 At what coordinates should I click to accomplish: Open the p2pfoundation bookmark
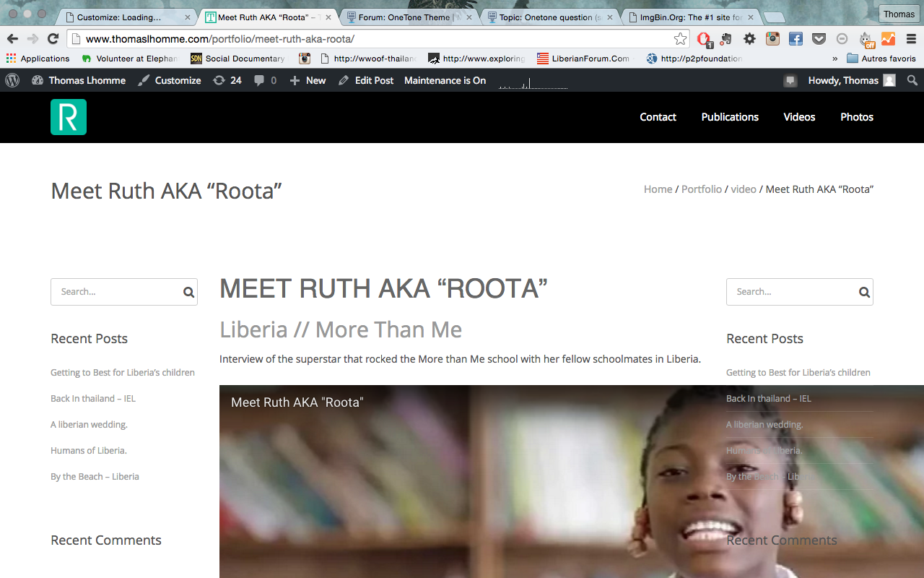pos(694,59)
